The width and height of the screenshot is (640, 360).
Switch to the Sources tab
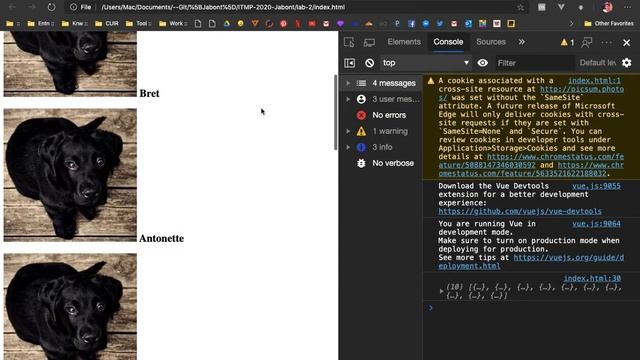coord(491,42)
